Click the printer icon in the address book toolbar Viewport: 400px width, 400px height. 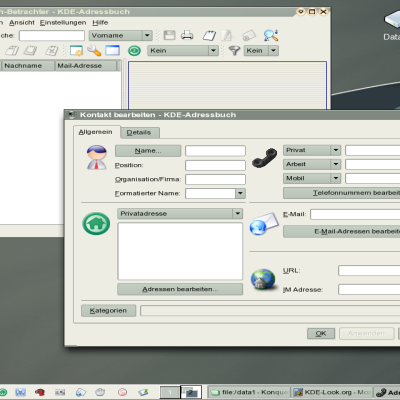pyautogui.click(x=187, y=35)
